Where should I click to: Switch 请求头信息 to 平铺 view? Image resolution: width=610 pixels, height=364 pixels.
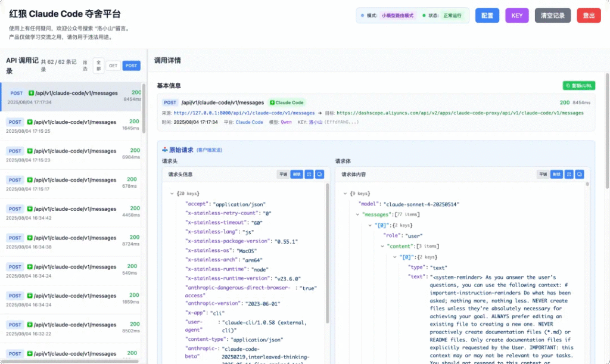click(x=283, y=174)
